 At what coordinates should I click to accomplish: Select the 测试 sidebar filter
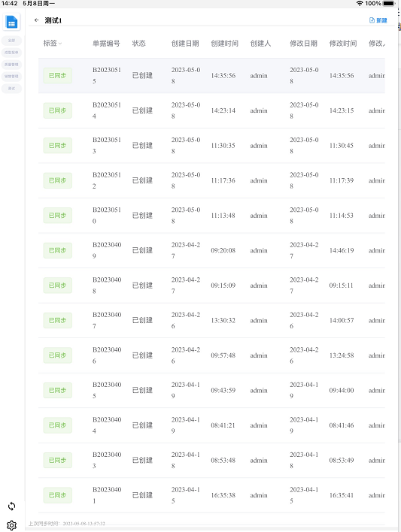point(11,89)
